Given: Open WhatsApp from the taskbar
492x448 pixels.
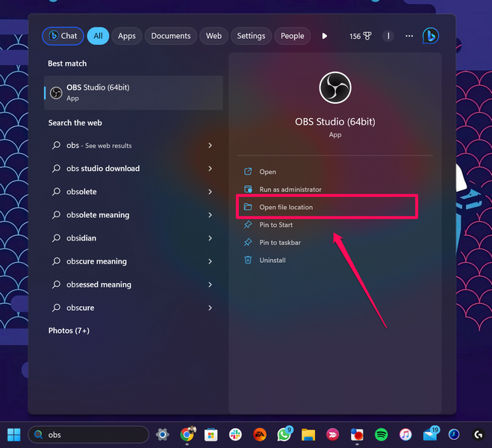Looking at the screenshot, I should pyautogui.click(x=284, y=435).
